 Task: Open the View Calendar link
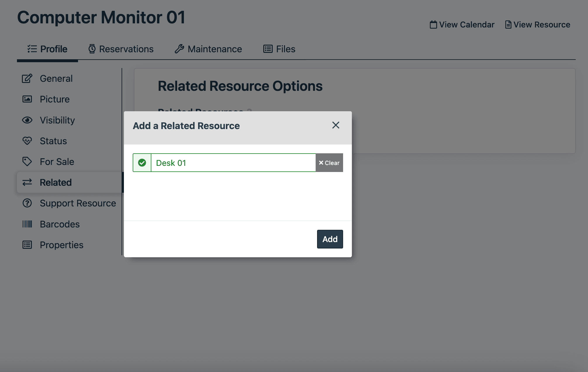[x=462, y=25]
